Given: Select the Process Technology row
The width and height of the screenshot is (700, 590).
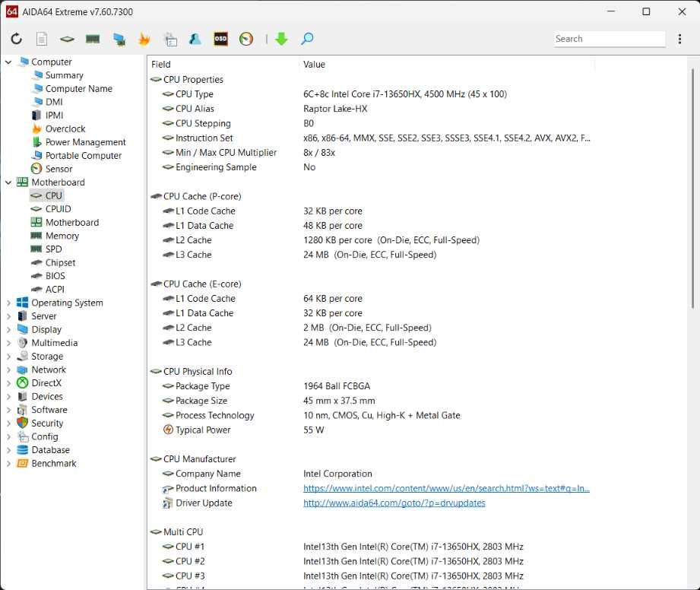Looking at the screenshot, I should click(x=372, y=416).
